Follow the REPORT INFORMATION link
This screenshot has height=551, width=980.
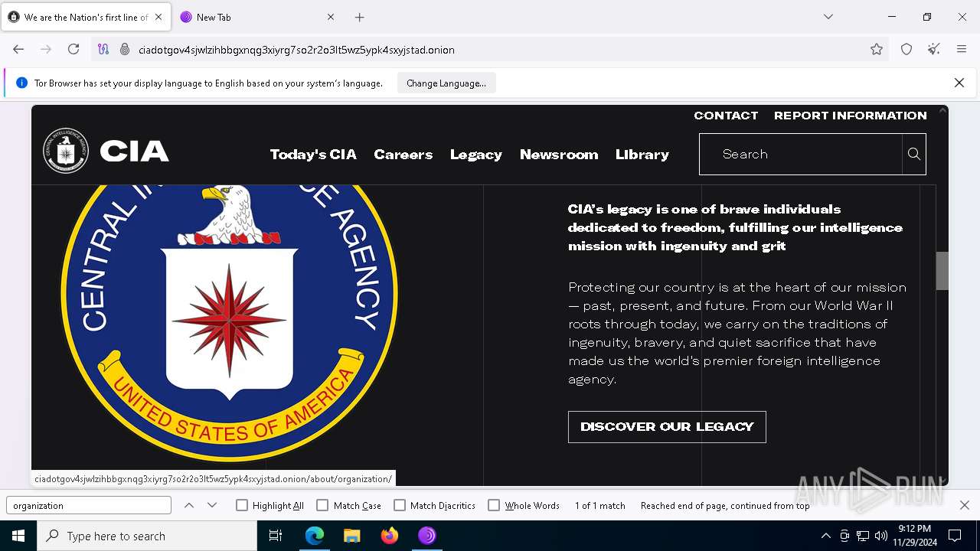851,116
